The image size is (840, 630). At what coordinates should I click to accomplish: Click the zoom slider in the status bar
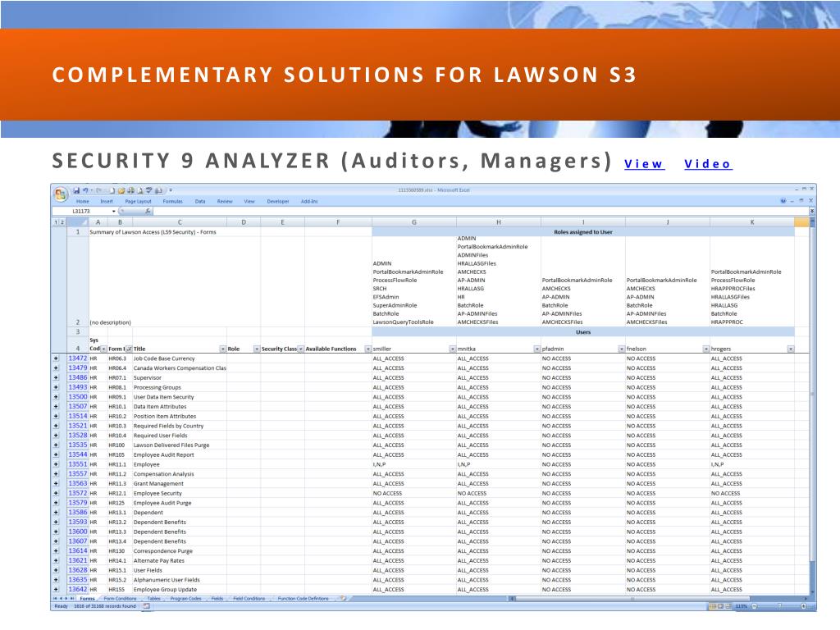[779, 606]
